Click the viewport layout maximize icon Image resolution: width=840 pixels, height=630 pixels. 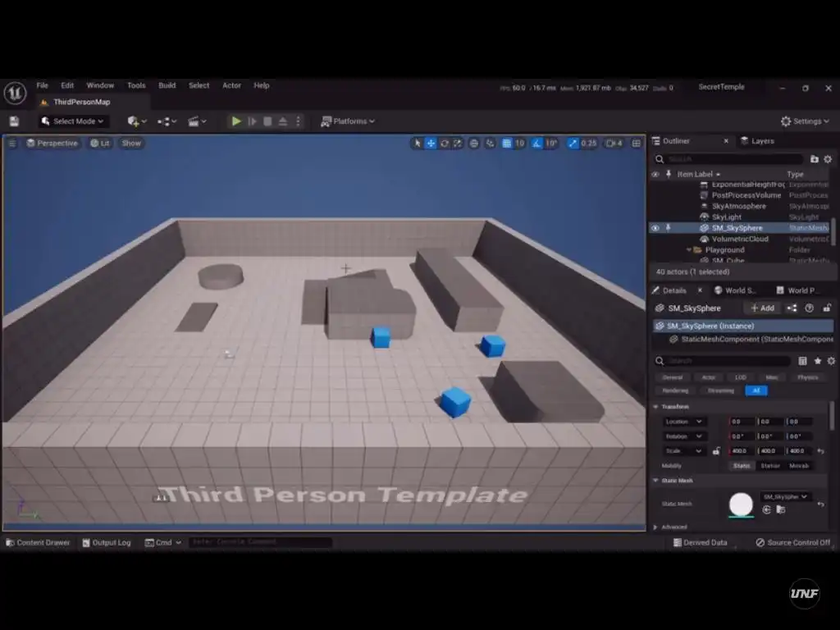[x=636, y=143]
